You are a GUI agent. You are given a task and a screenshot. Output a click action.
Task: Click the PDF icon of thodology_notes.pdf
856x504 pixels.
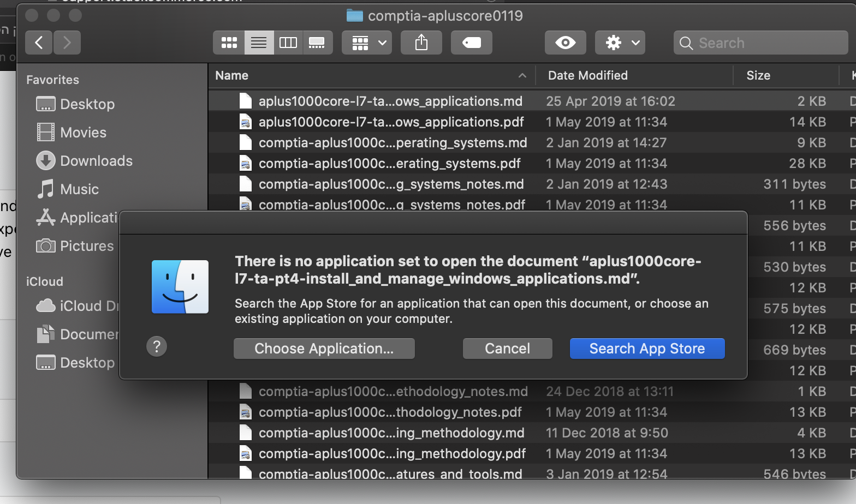(x=246, y=412)
